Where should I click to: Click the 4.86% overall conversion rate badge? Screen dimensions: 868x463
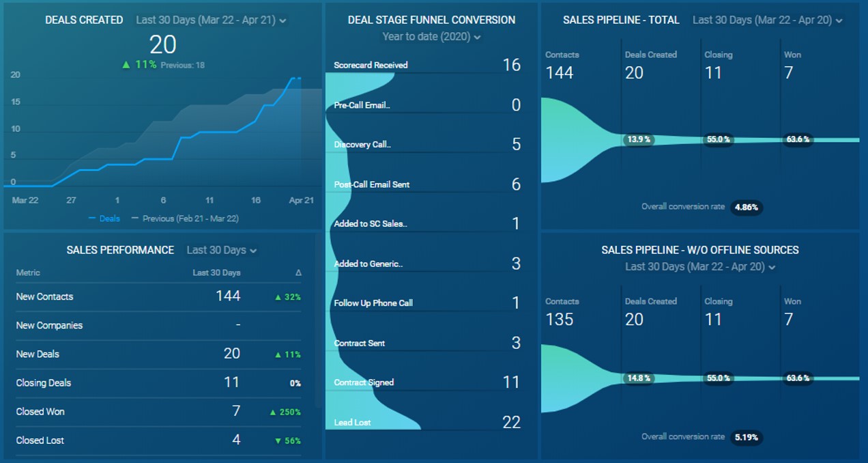click(746, 207)
